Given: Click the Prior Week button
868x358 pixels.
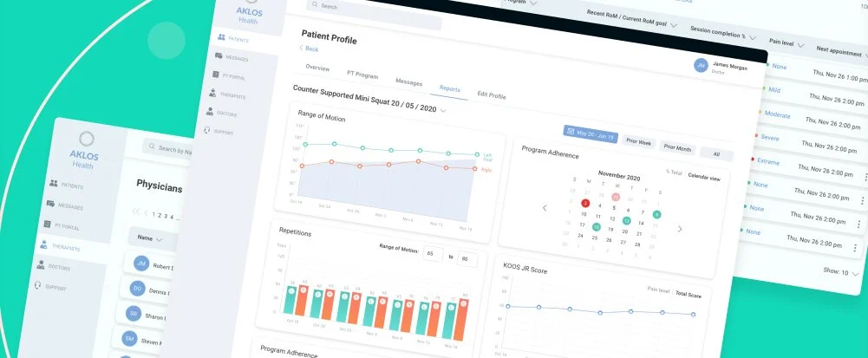Looking at the screenshot, I should pyautogui.click(x=639, y=140).
